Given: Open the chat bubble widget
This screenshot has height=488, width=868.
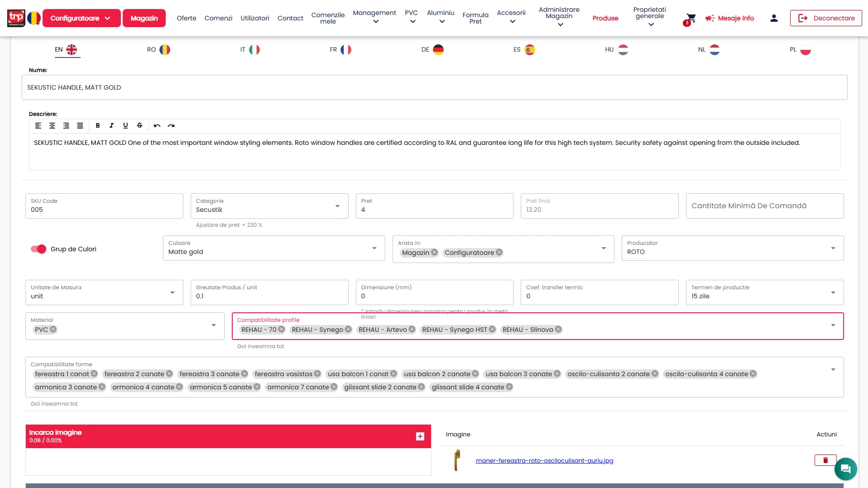Looking at the screenshot, I should [x=845, y=469].
